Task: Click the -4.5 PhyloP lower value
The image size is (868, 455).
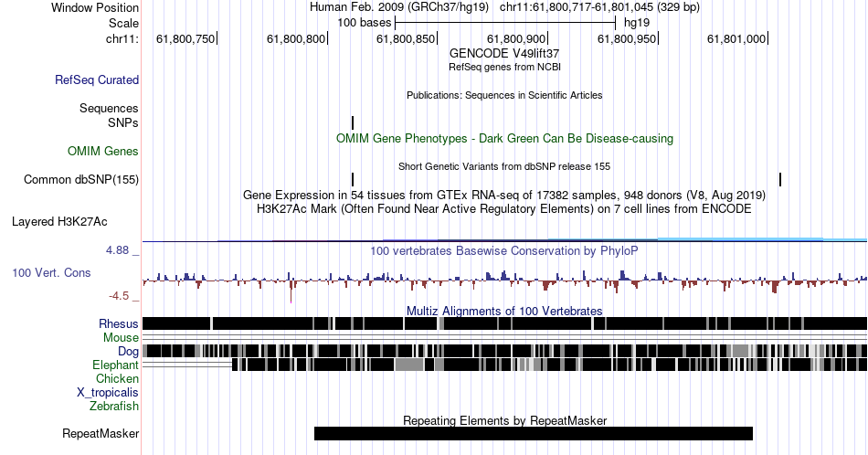Action: click(119, 296)
